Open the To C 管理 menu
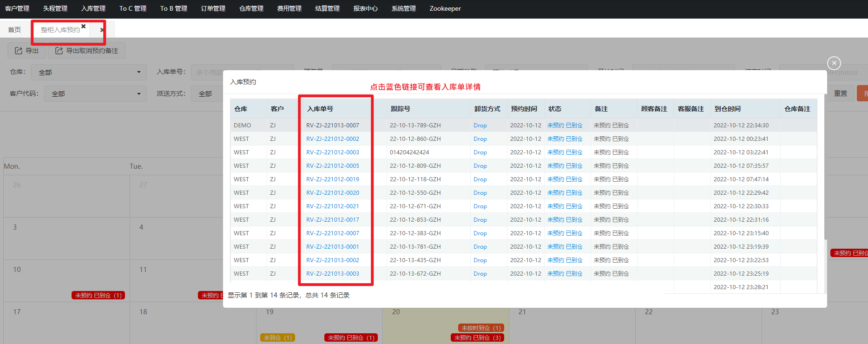This screenshot has width=868, height=344. pos(133,8)
